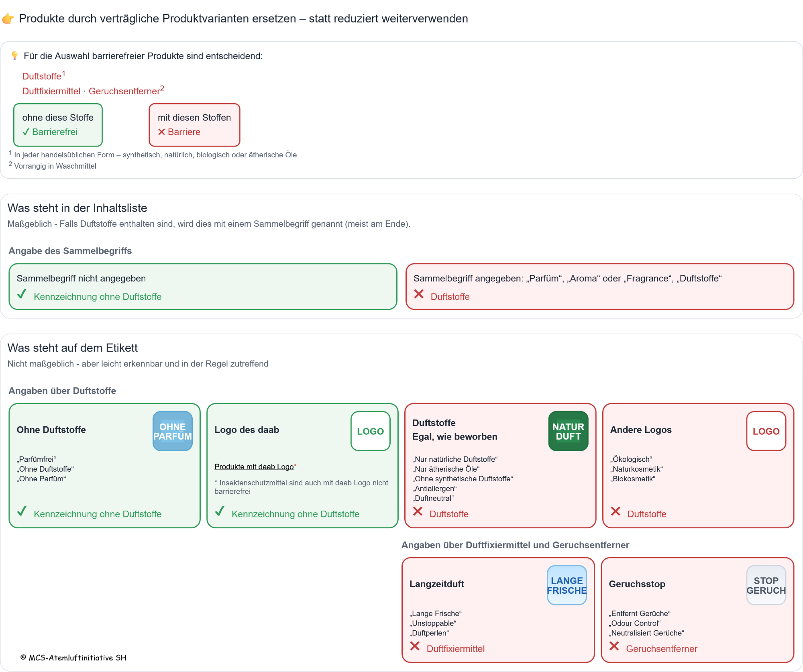Click the pointing hand emoji icon
This screenshot has width=803, height=672.
[x=8, y=18]
